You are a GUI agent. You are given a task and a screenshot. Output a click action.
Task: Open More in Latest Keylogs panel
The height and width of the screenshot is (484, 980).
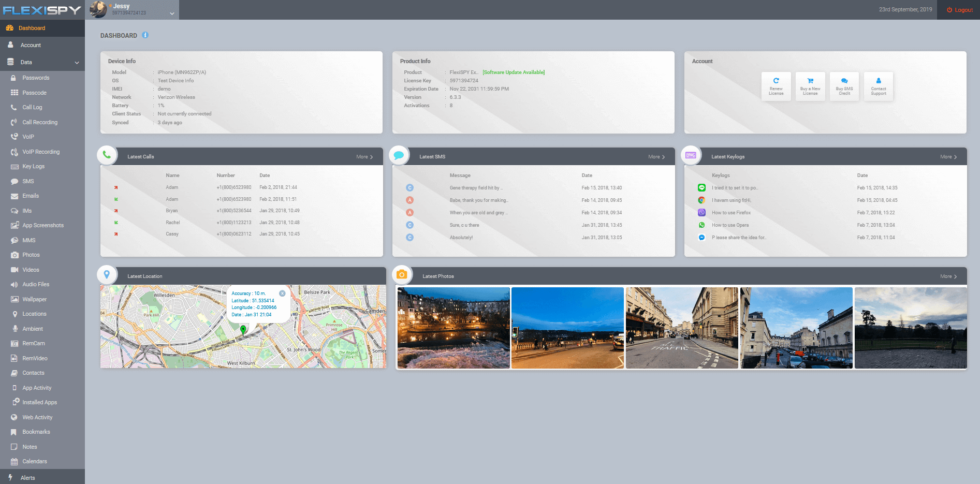948,157
